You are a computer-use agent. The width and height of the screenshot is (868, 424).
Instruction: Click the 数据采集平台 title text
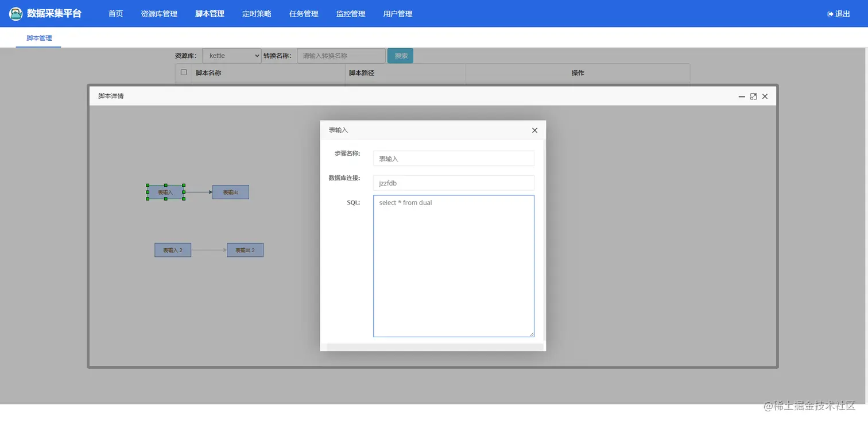pos(54,13)
